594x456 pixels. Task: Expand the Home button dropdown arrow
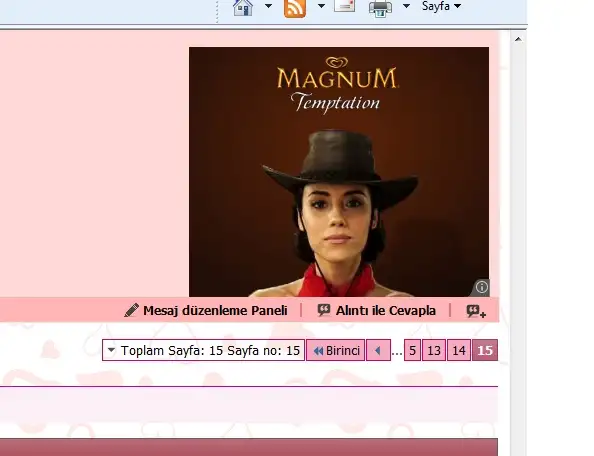pyautogui.click(x=268, y=6)
